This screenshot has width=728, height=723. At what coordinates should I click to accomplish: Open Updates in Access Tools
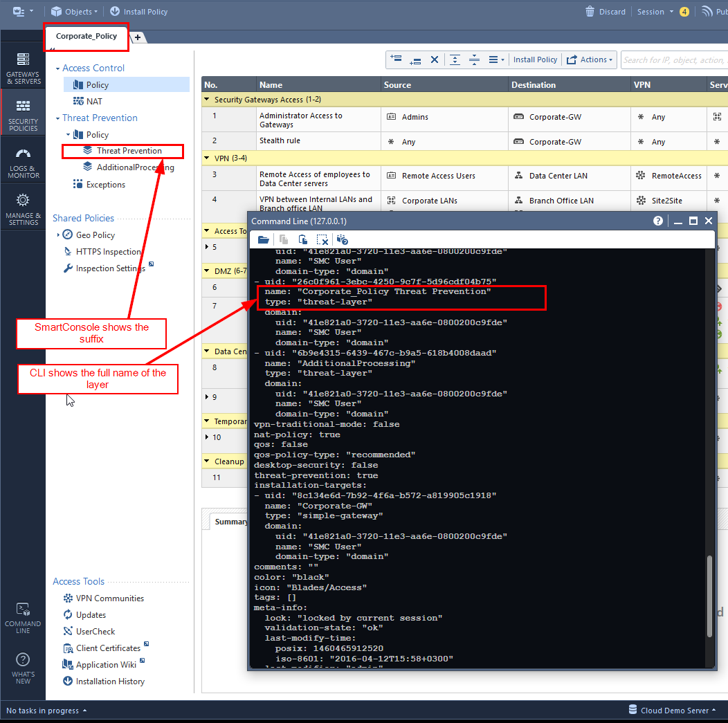84,615
